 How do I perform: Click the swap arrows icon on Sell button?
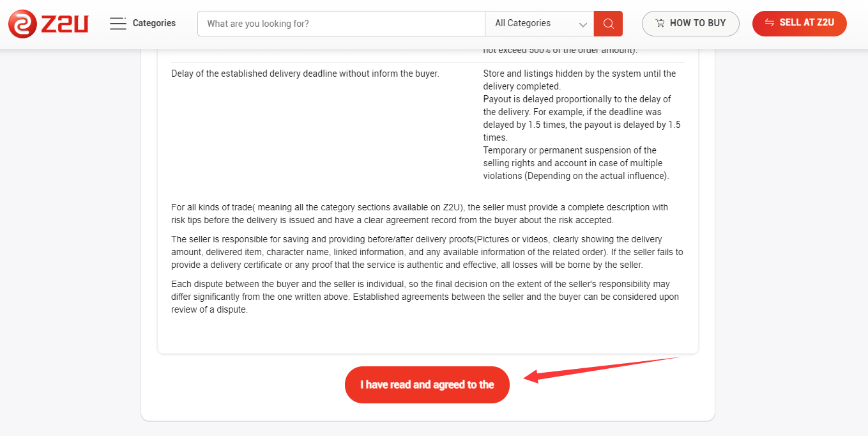coord(770,23)
